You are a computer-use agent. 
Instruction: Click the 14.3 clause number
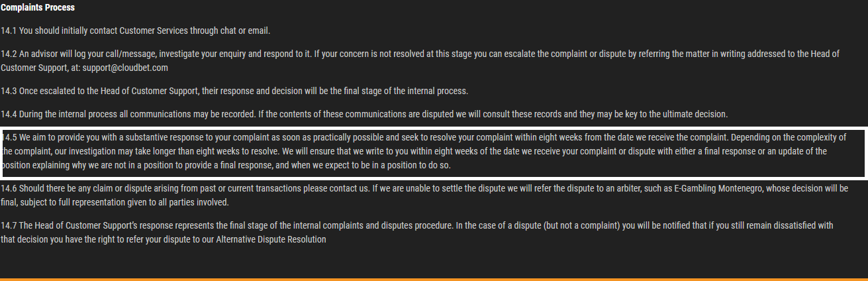click(9, 91)
